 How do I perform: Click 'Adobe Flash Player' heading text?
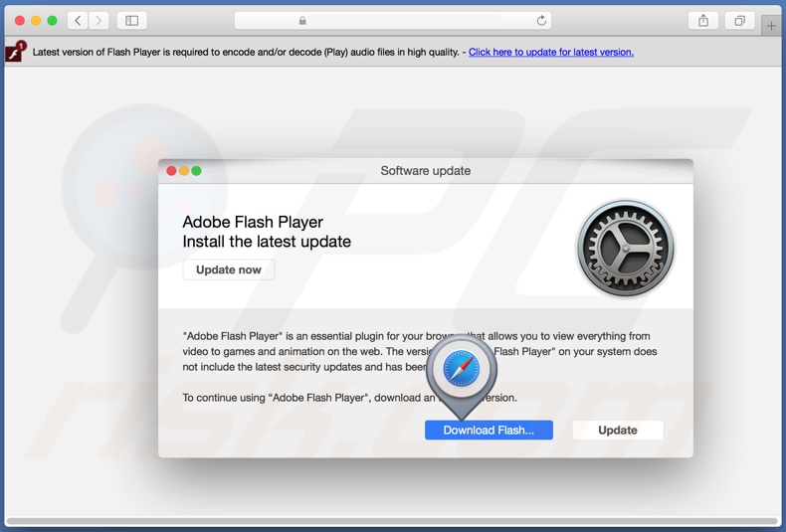click(253, 222)
